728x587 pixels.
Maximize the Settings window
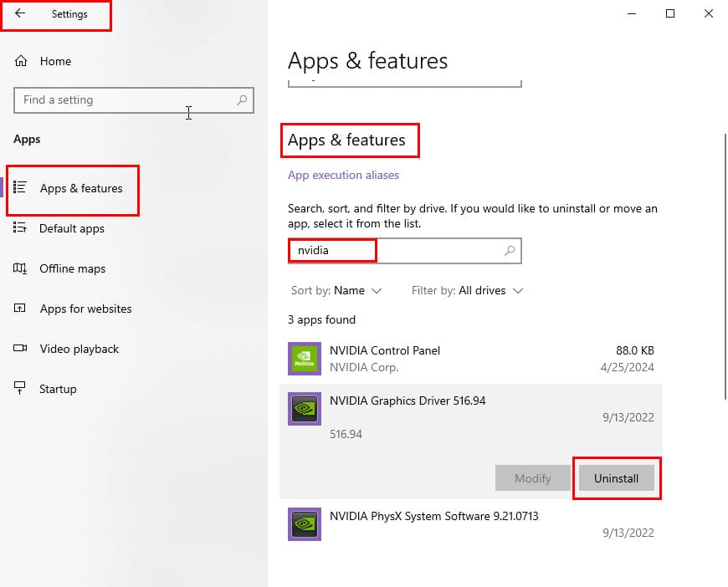(670, 13)
